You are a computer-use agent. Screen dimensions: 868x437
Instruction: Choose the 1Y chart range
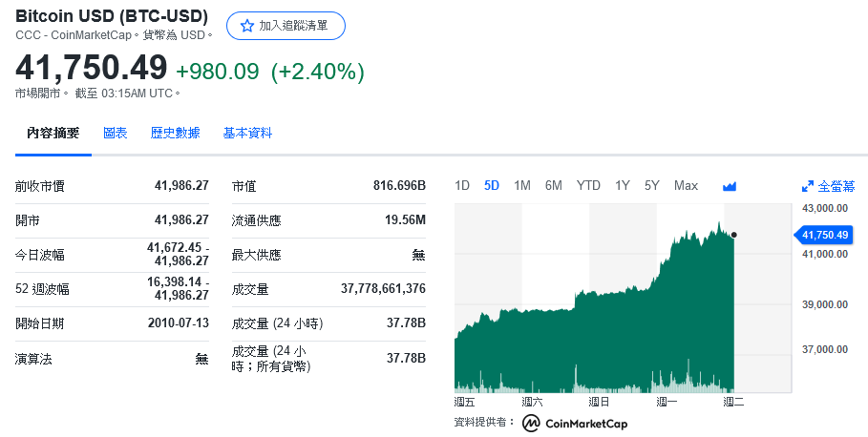(623, 185)
